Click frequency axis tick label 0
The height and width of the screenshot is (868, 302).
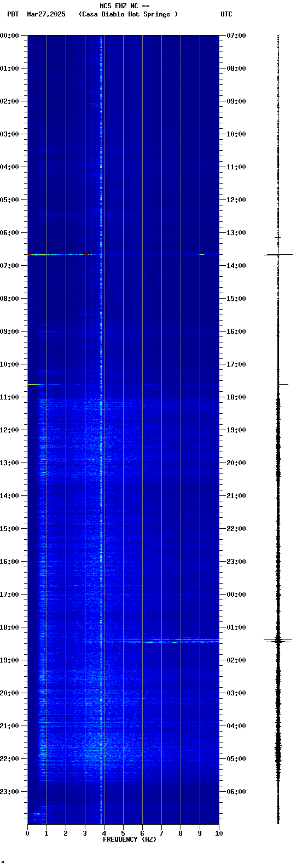(27, 833)
